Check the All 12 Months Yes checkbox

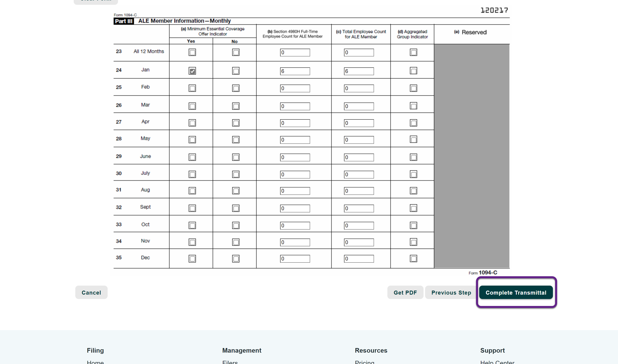[192, 52]
